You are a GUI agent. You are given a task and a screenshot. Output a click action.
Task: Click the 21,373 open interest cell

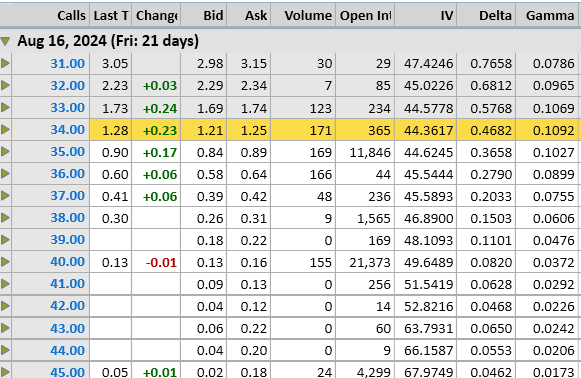[x=365, y=262]
